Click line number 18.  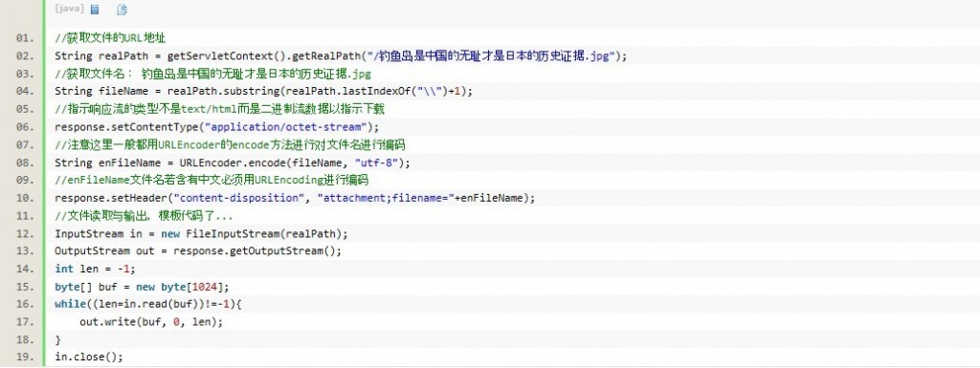pyautogui.click(x=26, y=340)
